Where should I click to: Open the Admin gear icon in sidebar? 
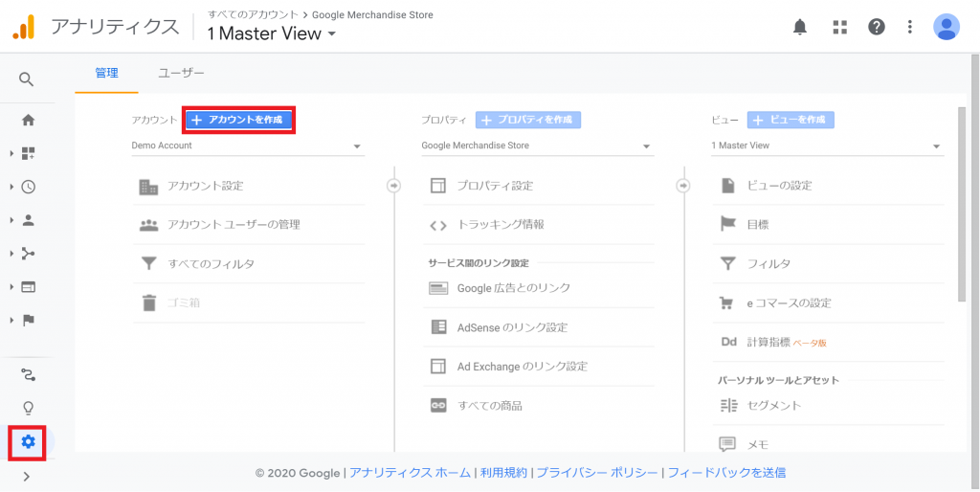(x=28, y=442)
